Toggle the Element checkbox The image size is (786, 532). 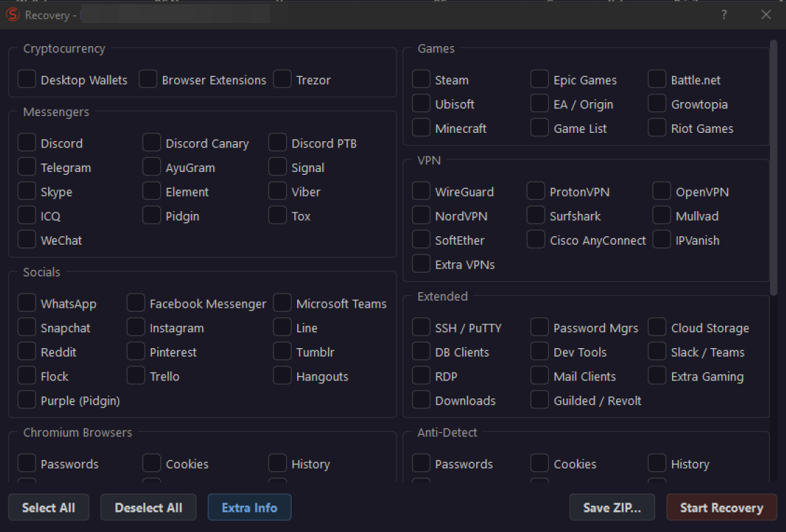point(151,191)
